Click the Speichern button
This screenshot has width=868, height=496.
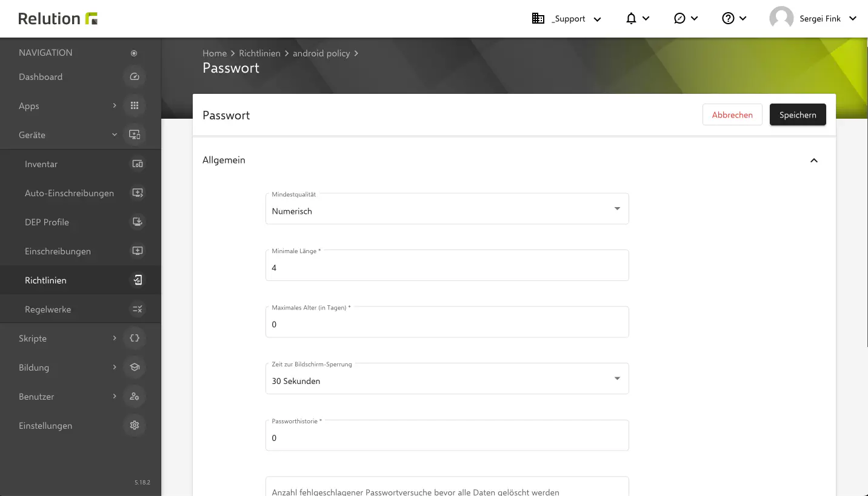pyautogui.click(x=798, y=114)
